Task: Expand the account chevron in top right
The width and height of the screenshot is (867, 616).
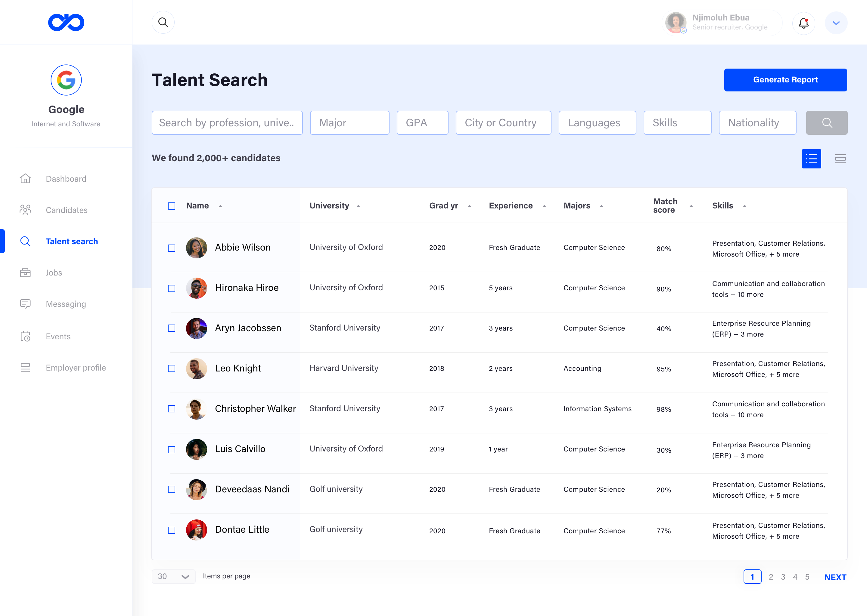Action: [x=836, y=23]
